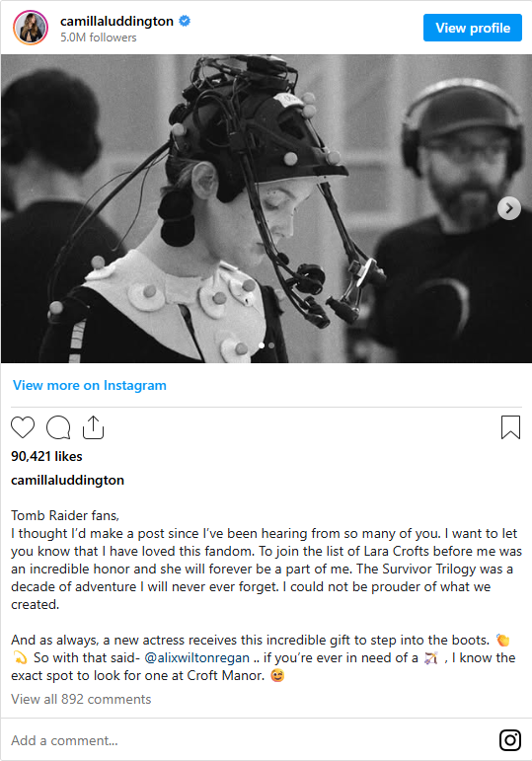Viewport: 532px width, 761px height.
Task: Select the second carousel dot indicator
Action: 271,345
